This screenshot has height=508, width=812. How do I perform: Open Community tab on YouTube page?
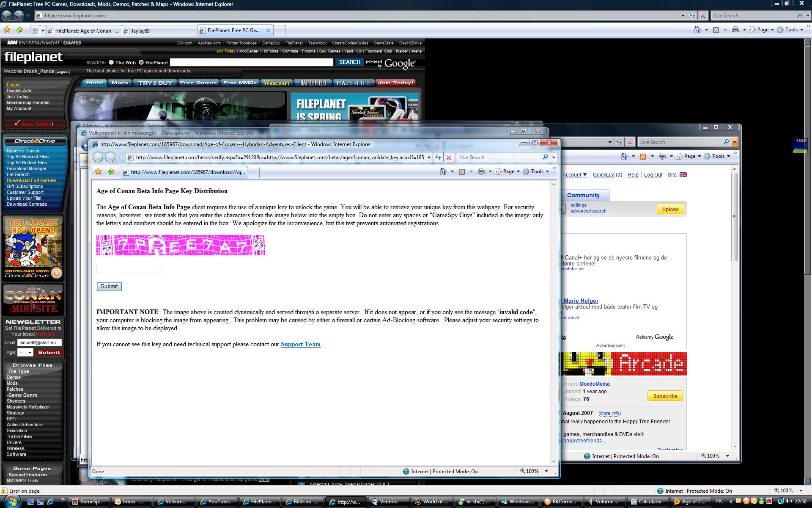point(583,195)
